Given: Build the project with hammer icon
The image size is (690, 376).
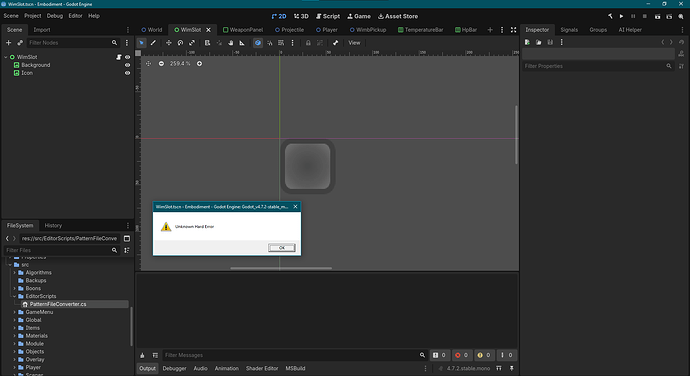Looking at the screenshot, I should click(x=610, y=16).
